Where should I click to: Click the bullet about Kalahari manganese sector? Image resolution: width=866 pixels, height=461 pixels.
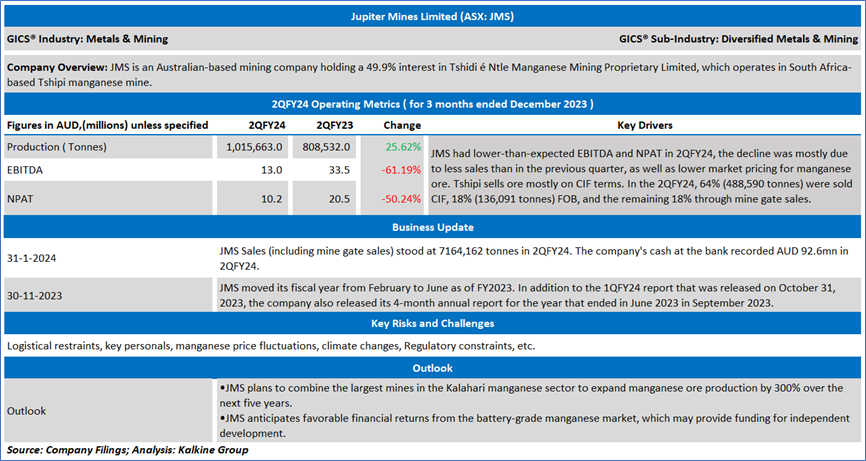(531, 395)
